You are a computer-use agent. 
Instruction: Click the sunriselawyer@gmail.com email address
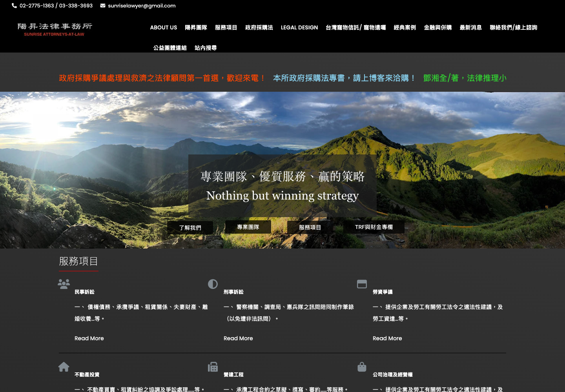point(142,5)
